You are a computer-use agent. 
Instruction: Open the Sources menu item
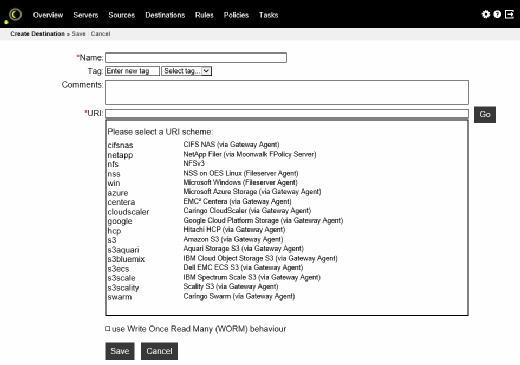coord(122,15)
